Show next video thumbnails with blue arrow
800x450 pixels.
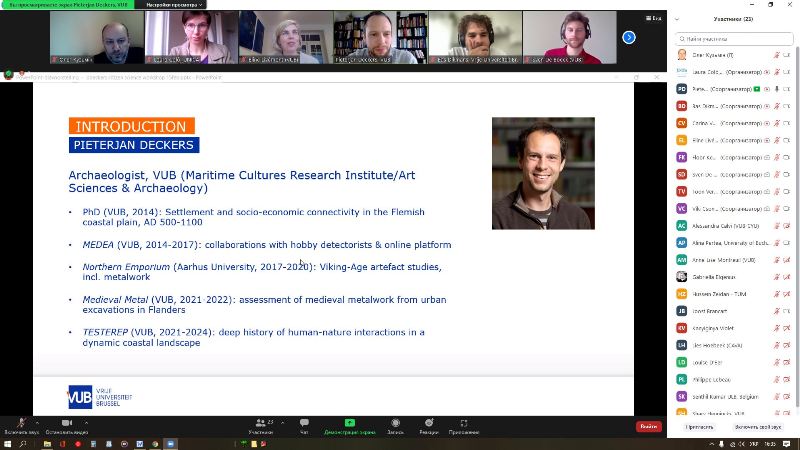[629, 37]
